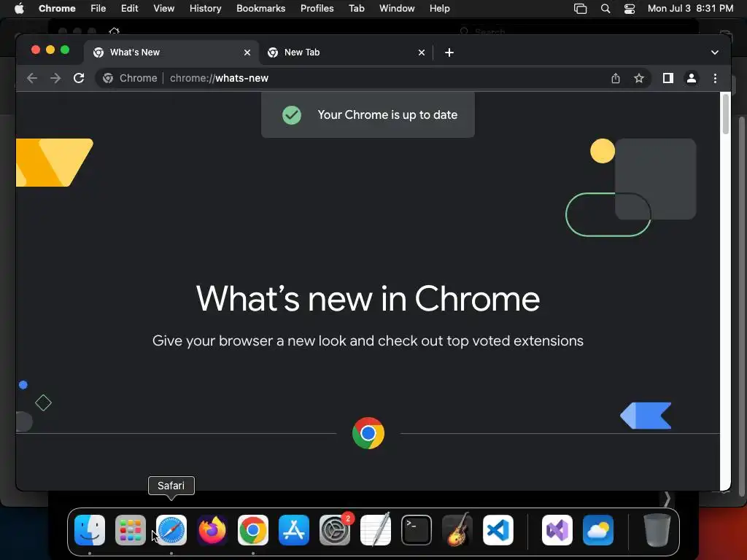Select the What's New tab
Screen dimensions: 747x560
point(171,52)
